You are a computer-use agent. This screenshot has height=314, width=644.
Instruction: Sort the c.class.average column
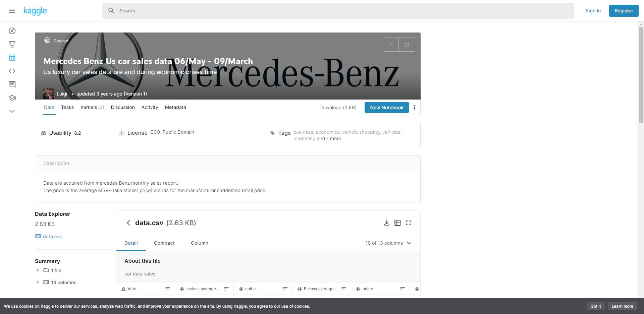[226, 289]
